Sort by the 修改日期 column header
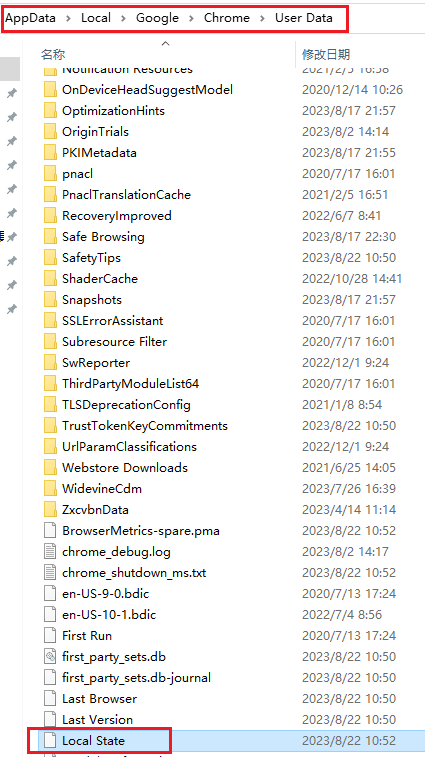425x757 pixels. [x=326, y=54]
